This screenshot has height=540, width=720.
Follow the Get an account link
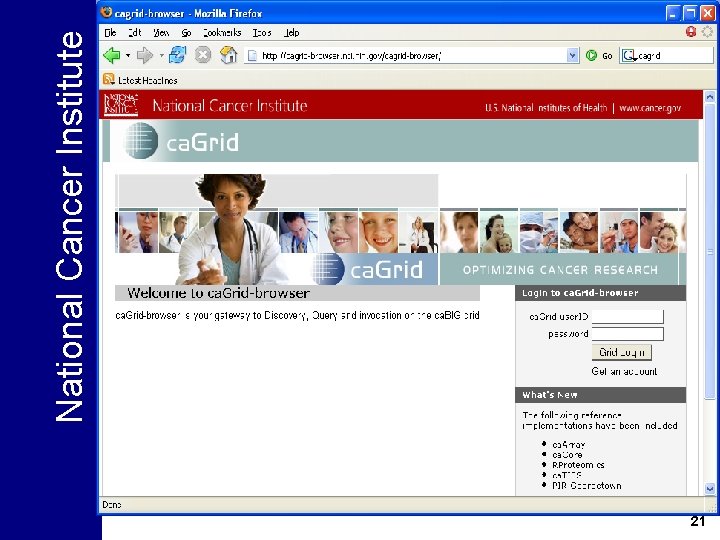[624, 371]
